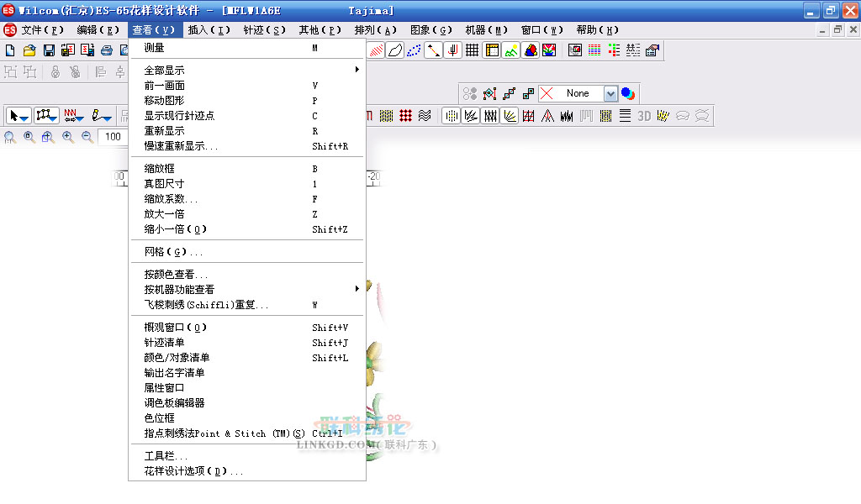Open the 插入(I) menu
The height and width of the screenshot is (504, 861).
(209, 30)
